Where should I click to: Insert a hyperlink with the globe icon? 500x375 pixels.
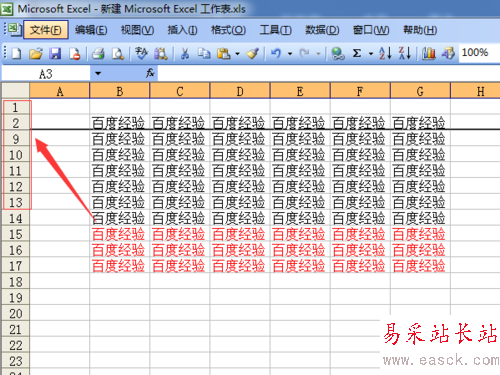point(338,53)
